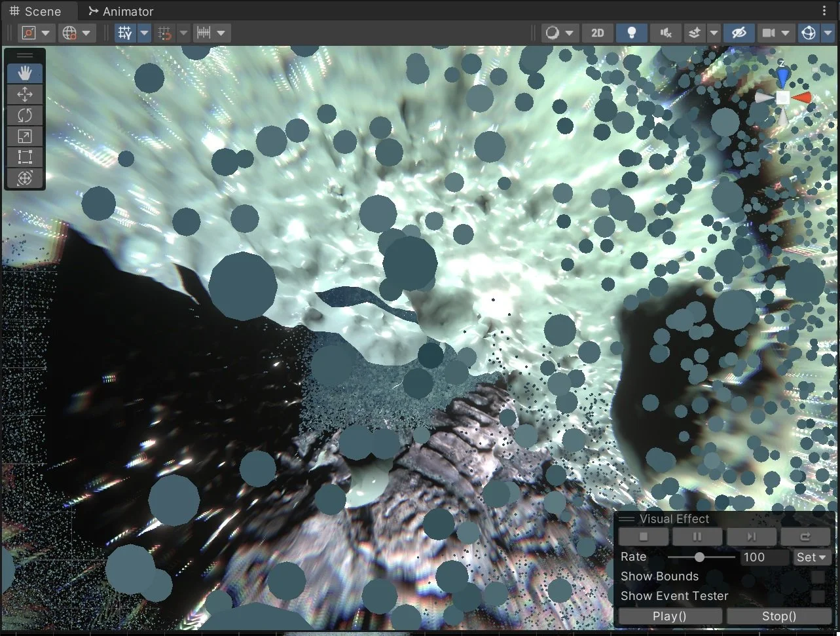The width and height of the screenshot is (840, 636).
Task: Expand the scene effects dropdown arrow
Action: click(714, 33)
